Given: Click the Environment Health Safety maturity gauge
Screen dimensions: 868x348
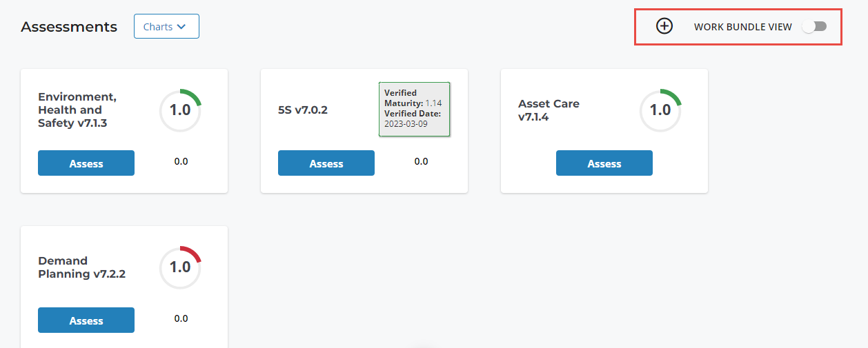Looking at the screenshot, I should click(180, 110).
